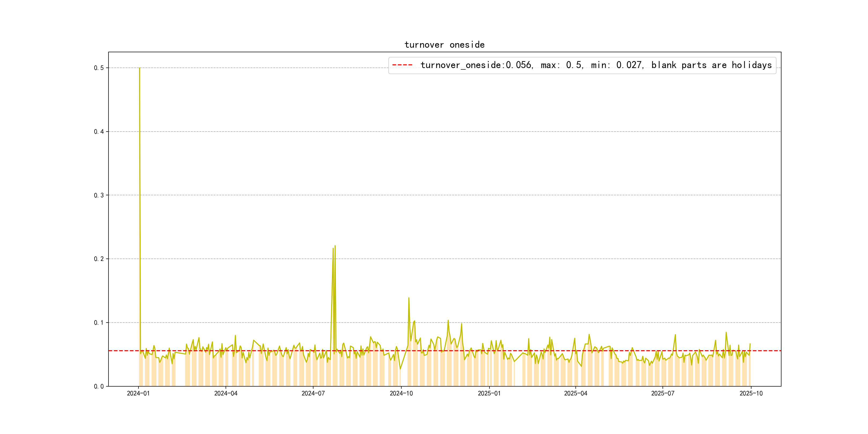Image resolution: width=868 pixels, height=434 pixels.
Task: Click the 0.5 y-axis tick label
Action: (99, 68)
